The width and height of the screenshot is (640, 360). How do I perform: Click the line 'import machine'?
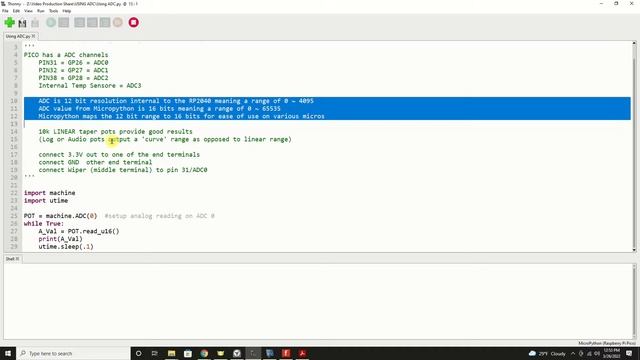click(x=49, y=193)
